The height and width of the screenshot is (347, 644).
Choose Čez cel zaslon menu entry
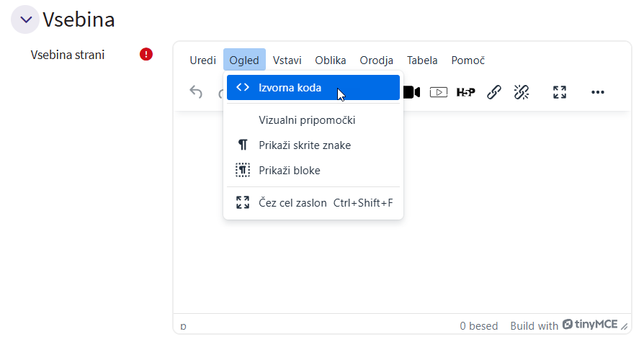[292, 203]
